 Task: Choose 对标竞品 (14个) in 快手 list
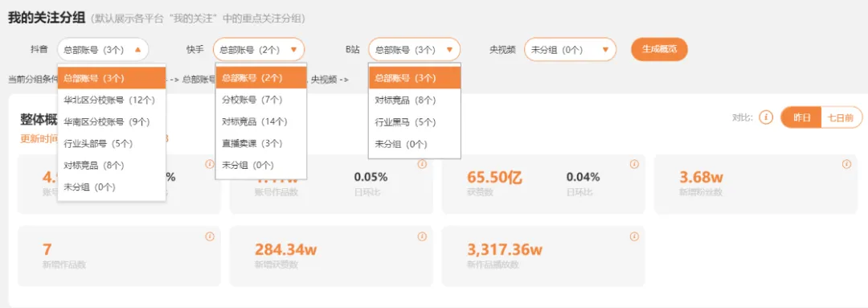(260, 121)
